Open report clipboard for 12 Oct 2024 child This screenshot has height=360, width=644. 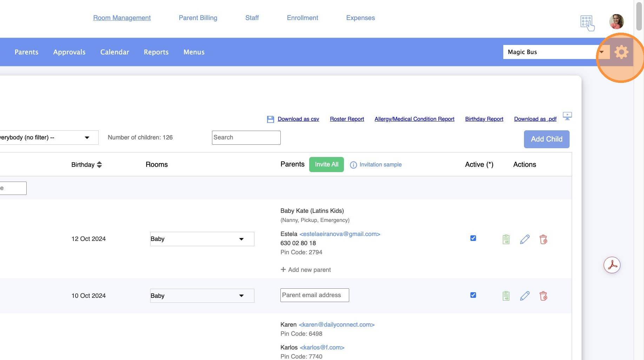click(506, 240)
